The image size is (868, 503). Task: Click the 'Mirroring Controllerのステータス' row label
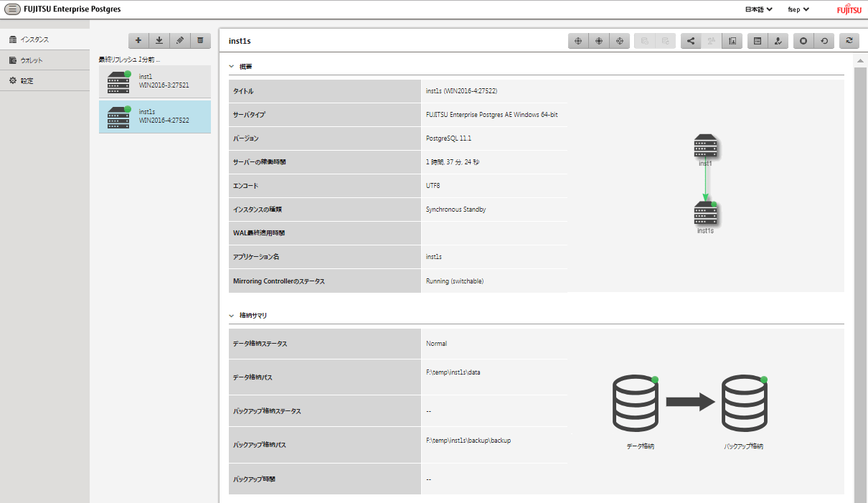[x=279, y=281]
